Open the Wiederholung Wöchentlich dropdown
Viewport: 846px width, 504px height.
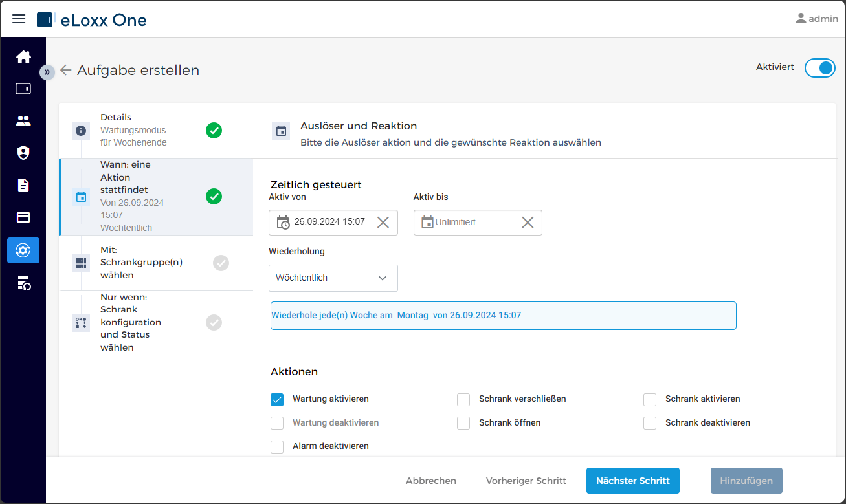pyautogui.click(x=333, y=278)
